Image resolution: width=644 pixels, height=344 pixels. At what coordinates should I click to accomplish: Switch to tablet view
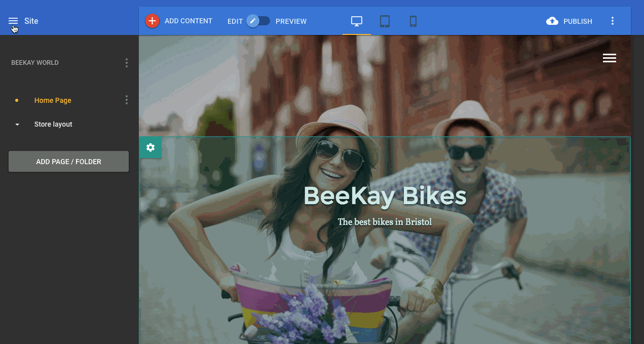tap(385, 21)
